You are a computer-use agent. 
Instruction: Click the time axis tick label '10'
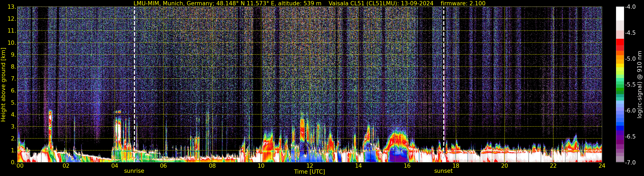(261, 166)
